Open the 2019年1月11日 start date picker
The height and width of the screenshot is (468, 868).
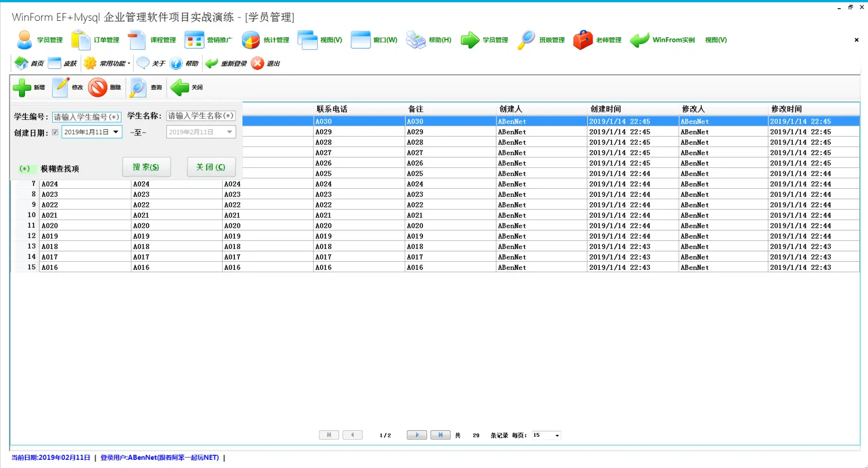pos(92,132)
